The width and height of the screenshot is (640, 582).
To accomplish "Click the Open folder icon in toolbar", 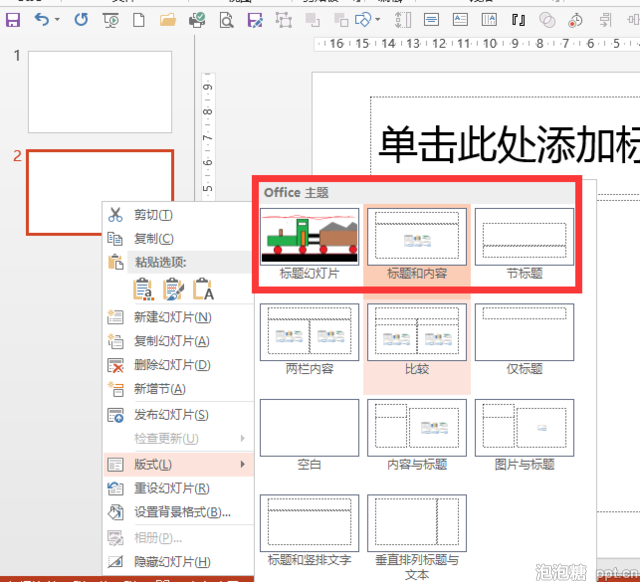I will click(168, 19).
